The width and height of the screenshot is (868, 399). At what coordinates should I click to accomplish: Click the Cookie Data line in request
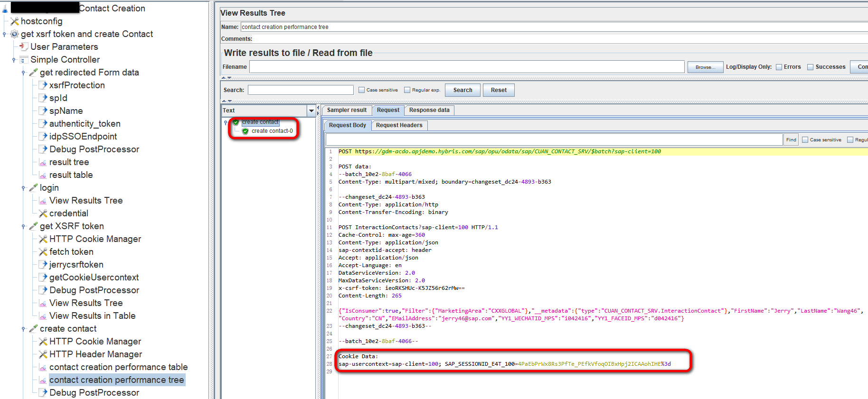coord(358,356)
